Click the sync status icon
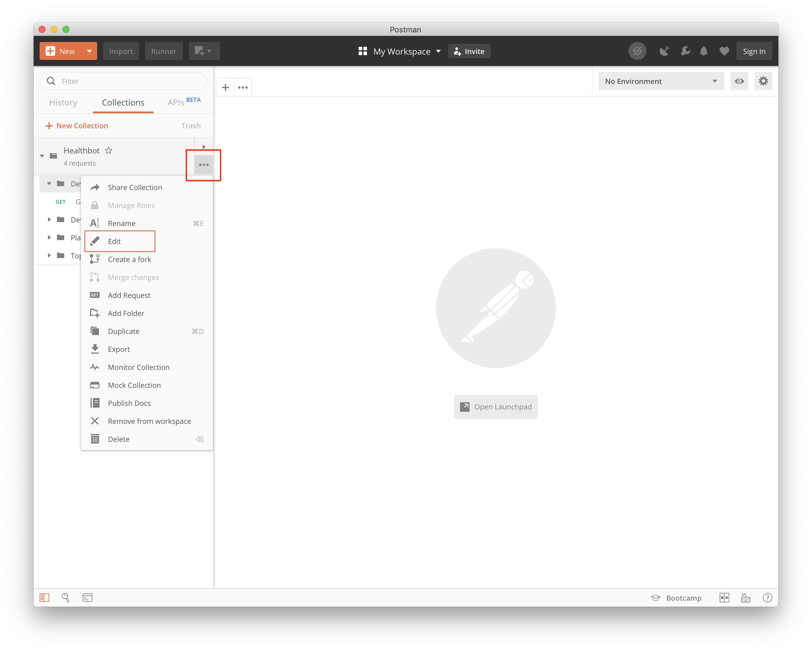Screen dimensions: 812x651 click(637, 51)
